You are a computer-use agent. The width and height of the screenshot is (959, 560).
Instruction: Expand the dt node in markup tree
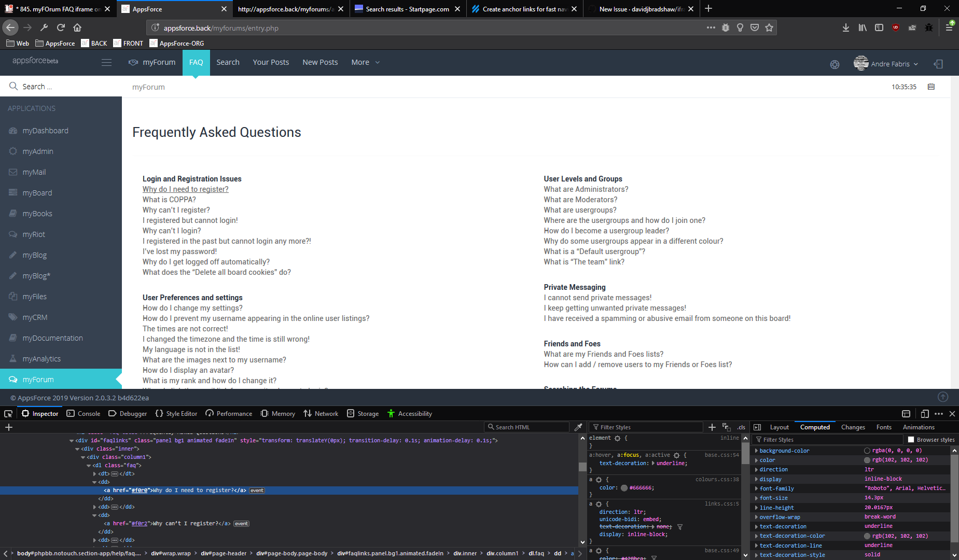[94, 474]
